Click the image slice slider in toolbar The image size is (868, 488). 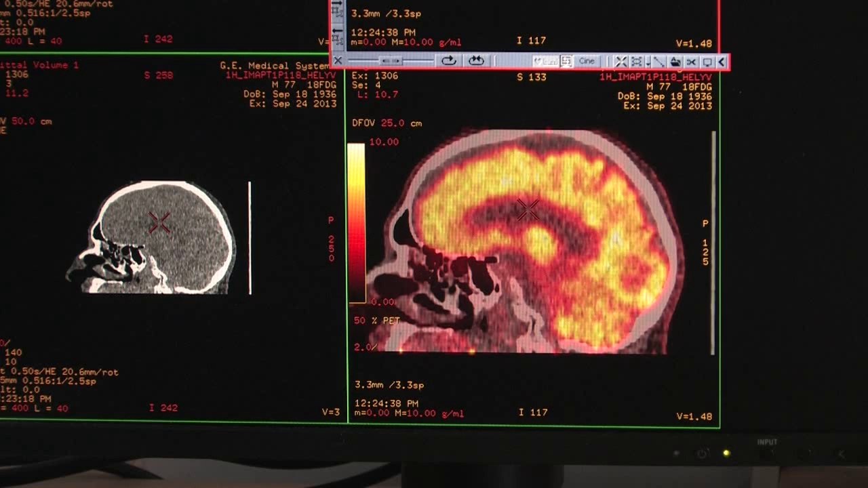click(x=391, y=61)
